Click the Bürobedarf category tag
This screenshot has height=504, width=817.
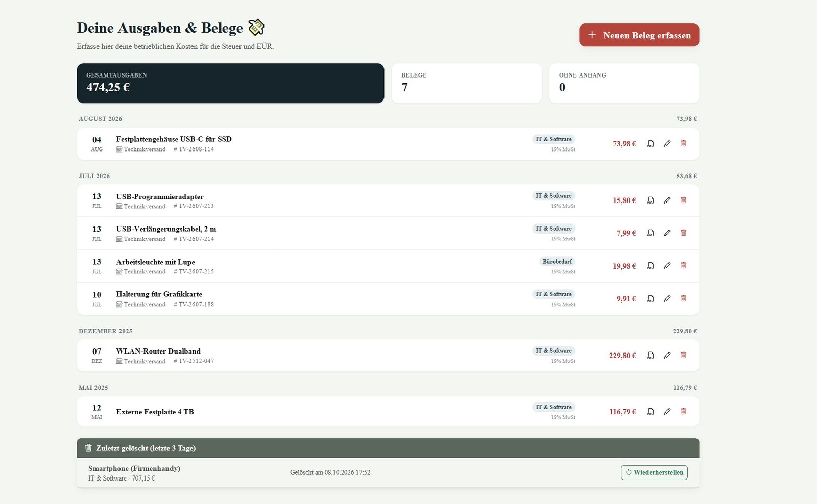tap(557, 262)
